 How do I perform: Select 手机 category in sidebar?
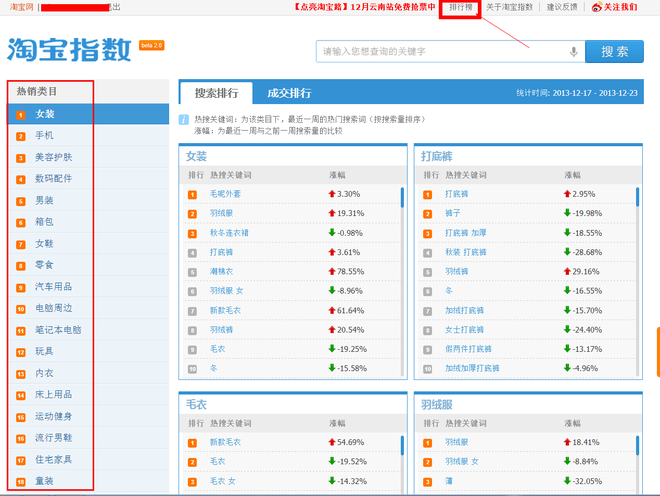(x=88, y=136)
